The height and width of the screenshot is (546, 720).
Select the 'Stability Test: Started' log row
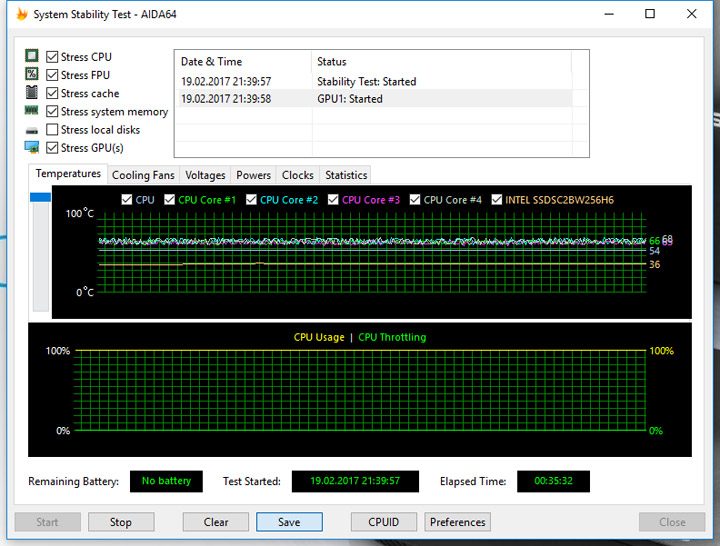pos(374,81)
